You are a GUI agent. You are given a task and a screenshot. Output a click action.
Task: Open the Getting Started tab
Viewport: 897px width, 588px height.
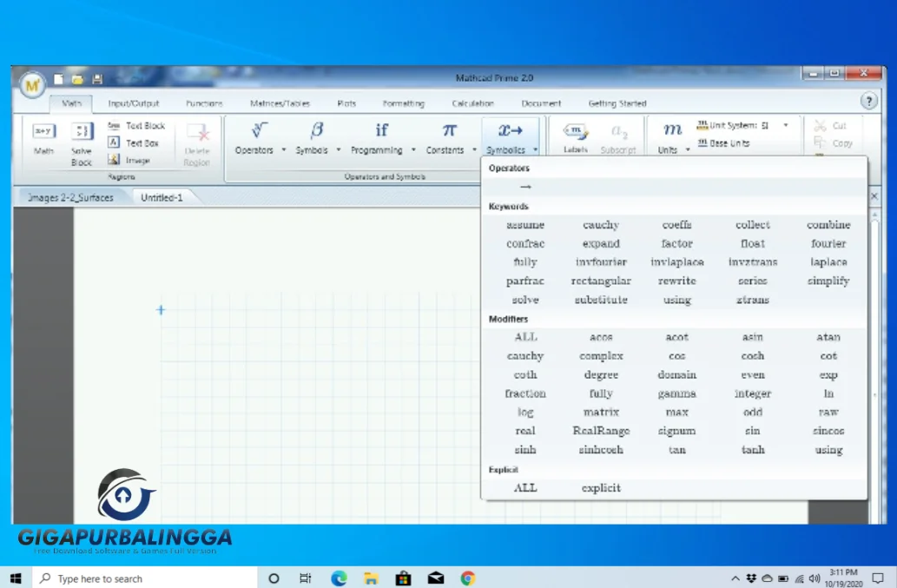617,103
